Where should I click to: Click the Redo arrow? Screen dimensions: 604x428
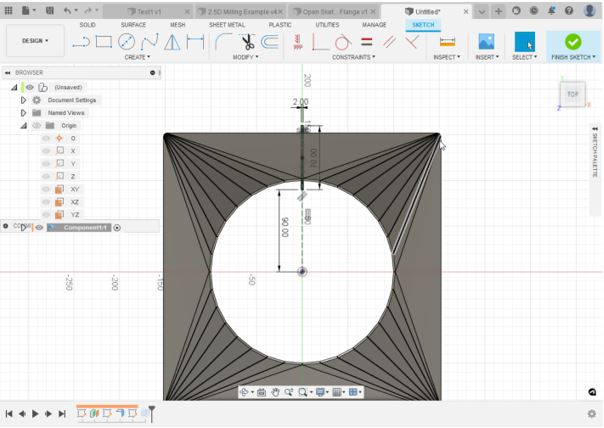88,11
